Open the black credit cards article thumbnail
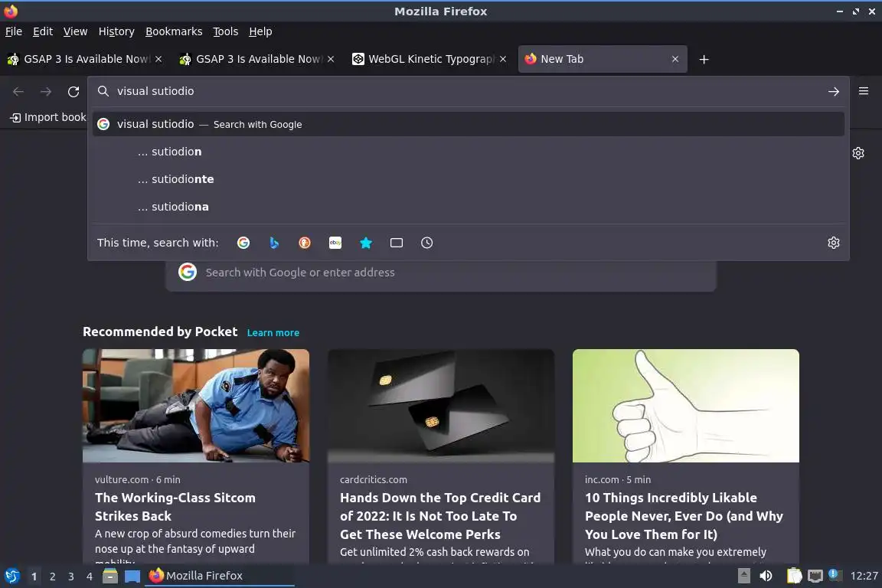The image size is (882, 588). pos(441,406)
